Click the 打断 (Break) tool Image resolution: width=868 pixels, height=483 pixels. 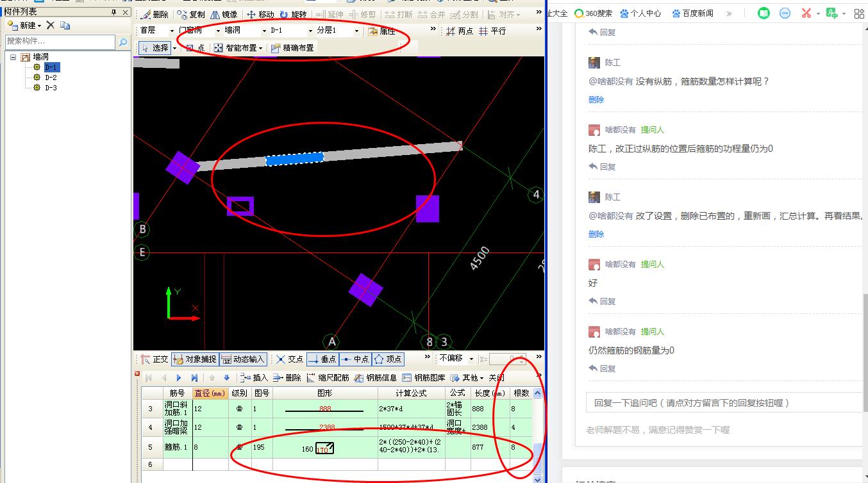399,14
